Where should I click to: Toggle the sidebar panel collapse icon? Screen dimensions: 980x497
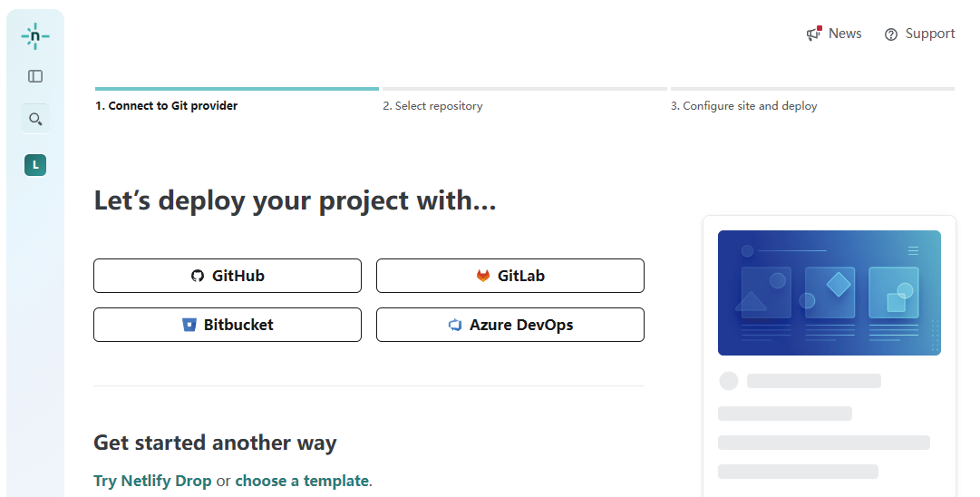(x=35, y=76)
